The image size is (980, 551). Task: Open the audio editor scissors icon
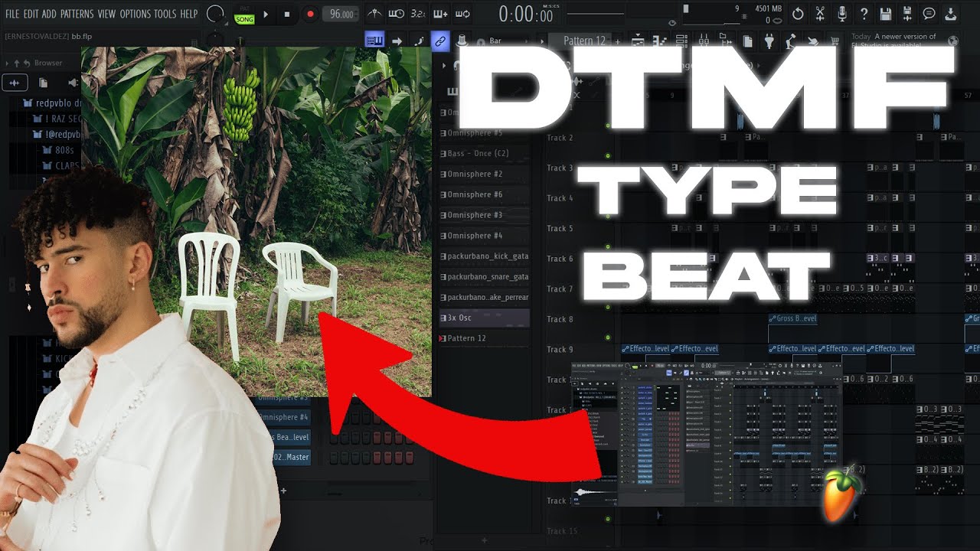[820, 14]
